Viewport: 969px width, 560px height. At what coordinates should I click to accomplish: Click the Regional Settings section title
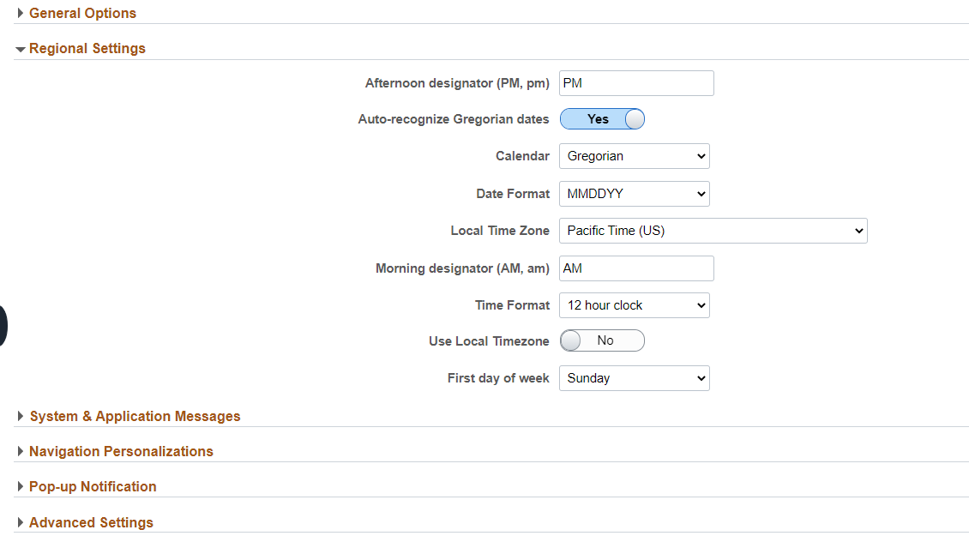click(87, 49)
